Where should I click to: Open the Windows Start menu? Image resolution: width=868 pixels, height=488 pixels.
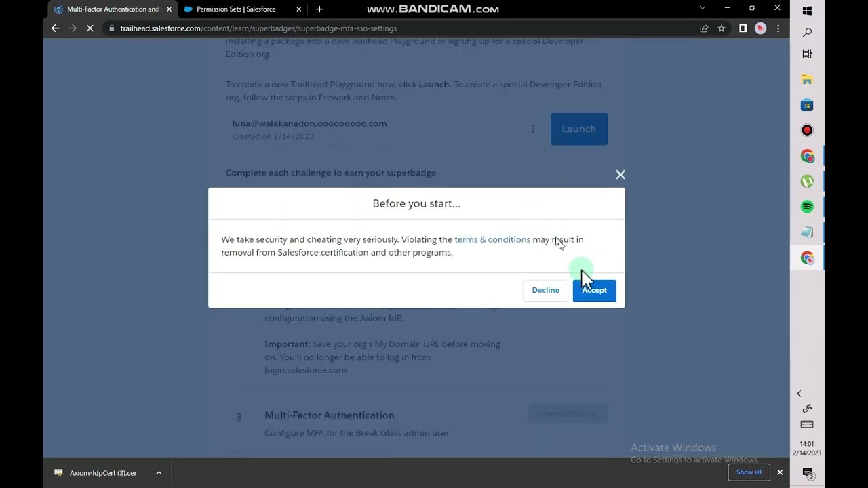point(807,11)
